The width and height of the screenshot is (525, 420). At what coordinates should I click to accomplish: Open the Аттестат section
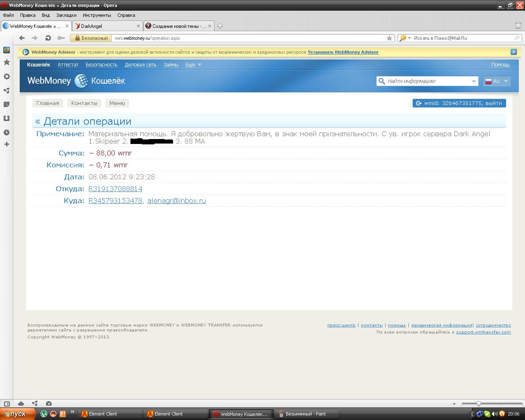tap(68, 65)
